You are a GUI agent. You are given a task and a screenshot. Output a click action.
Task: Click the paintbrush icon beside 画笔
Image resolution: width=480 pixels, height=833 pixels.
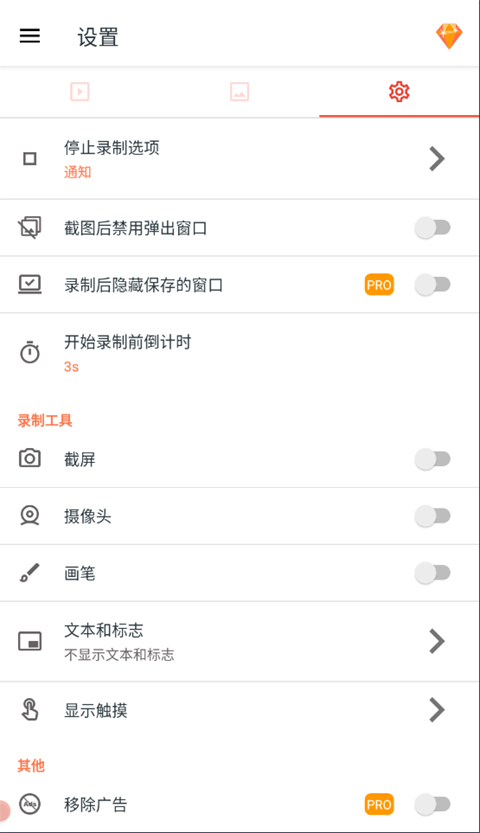(30, 573)
